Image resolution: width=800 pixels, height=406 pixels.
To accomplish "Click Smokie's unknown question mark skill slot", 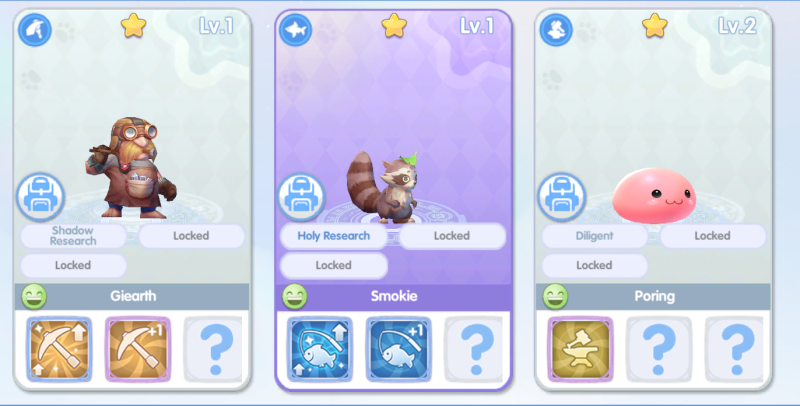I will coord(476,349).
